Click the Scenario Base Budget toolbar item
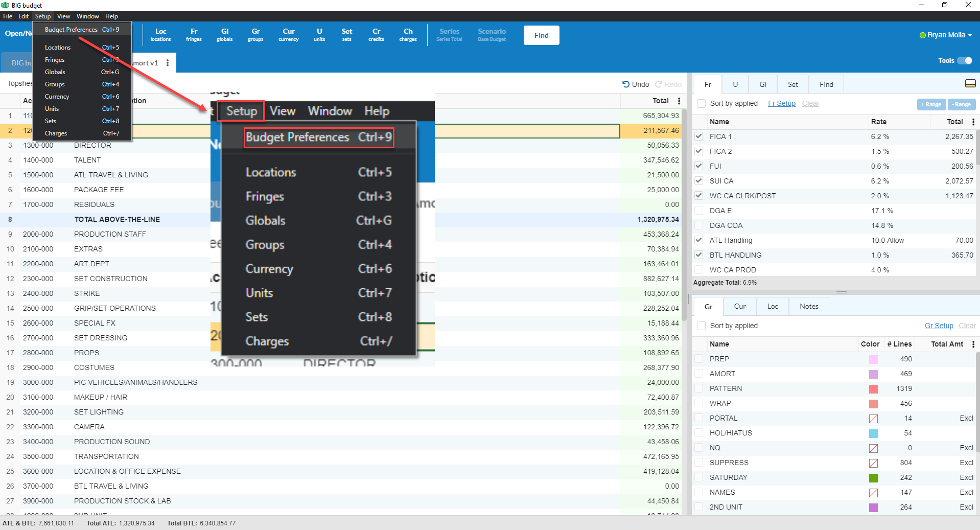This screenshot has width=980, height=530. tap(492, 35)
